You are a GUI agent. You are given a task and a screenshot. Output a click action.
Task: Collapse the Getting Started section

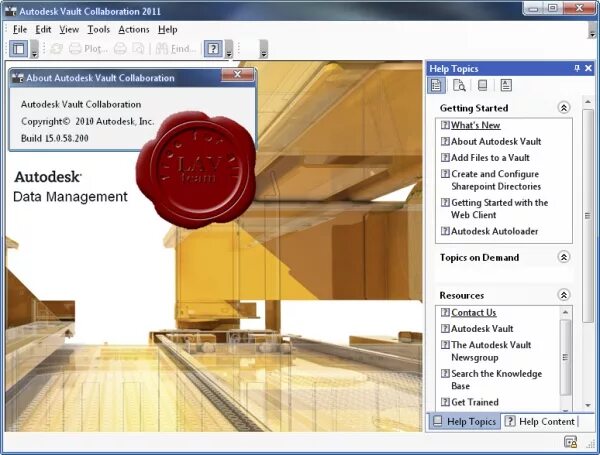(564, 108)
